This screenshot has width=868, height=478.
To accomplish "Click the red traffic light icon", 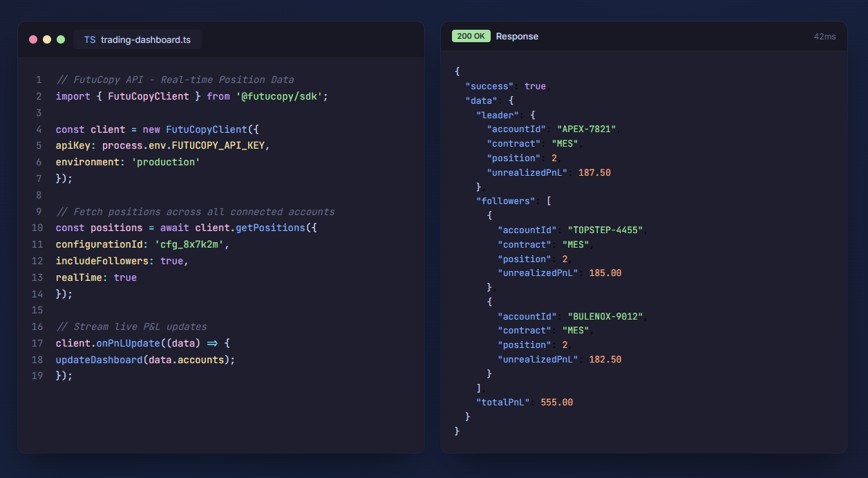I will (32, 39).
